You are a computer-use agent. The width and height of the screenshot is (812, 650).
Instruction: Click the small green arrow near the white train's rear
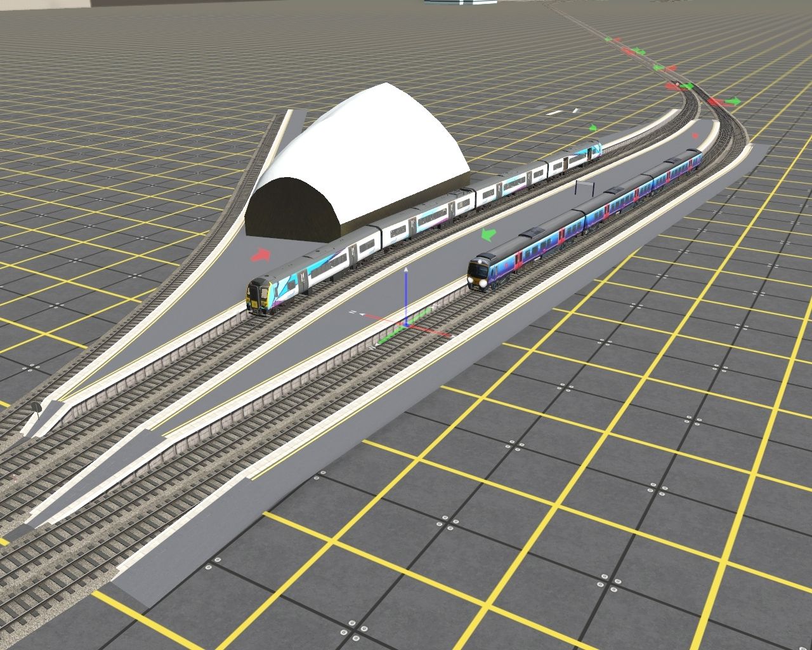click(593, 128)
